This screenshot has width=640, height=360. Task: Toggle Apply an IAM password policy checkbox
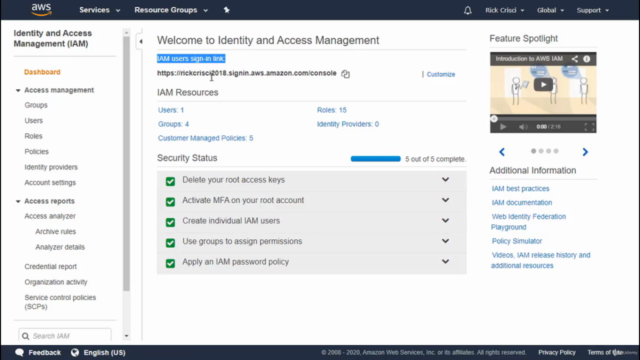pos(170,263)
